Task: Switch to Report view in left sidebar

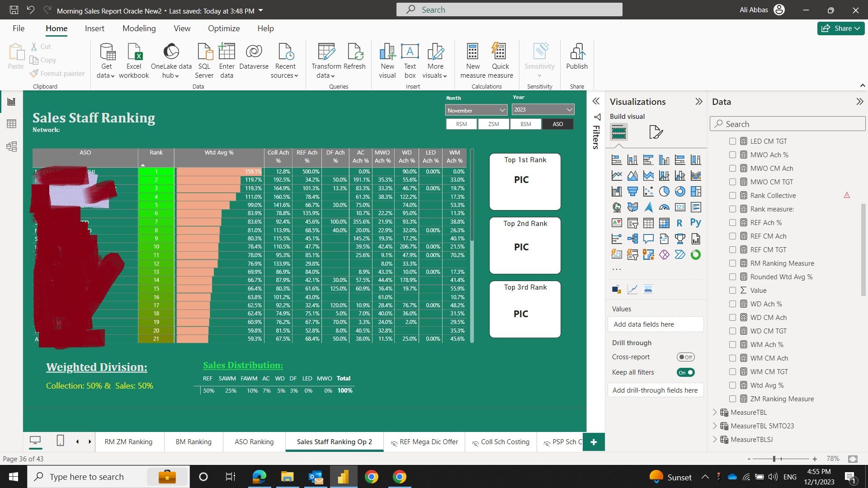Action: (x=12, y=102)
